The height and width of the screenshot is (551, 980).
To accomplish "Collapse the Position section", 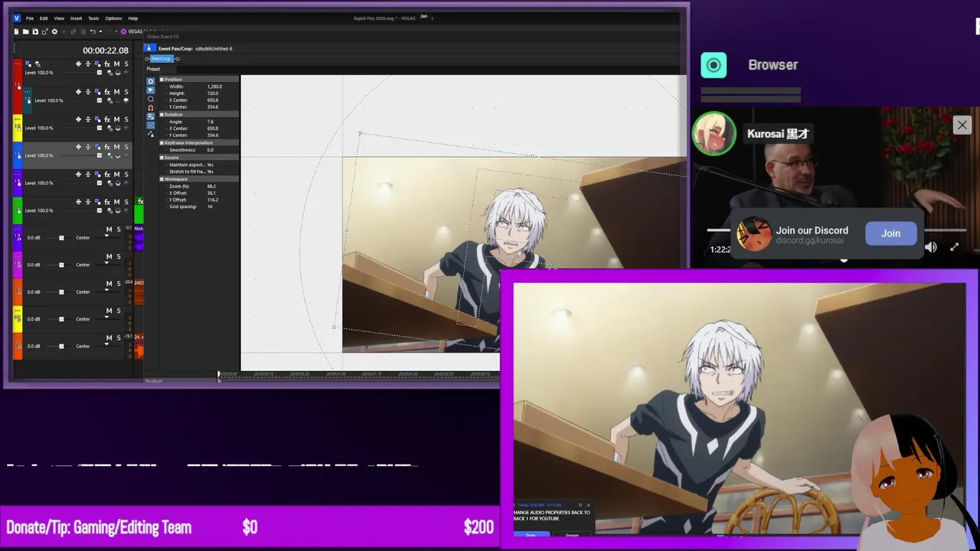I will (x=162, y=80).
